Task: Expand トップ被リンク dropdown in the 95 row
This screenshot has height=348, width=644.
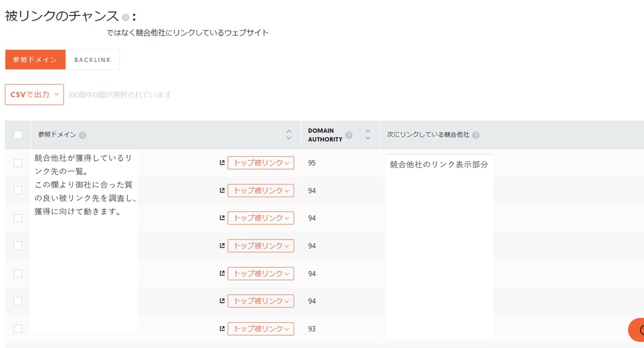Action: click(x=261, y=163)
